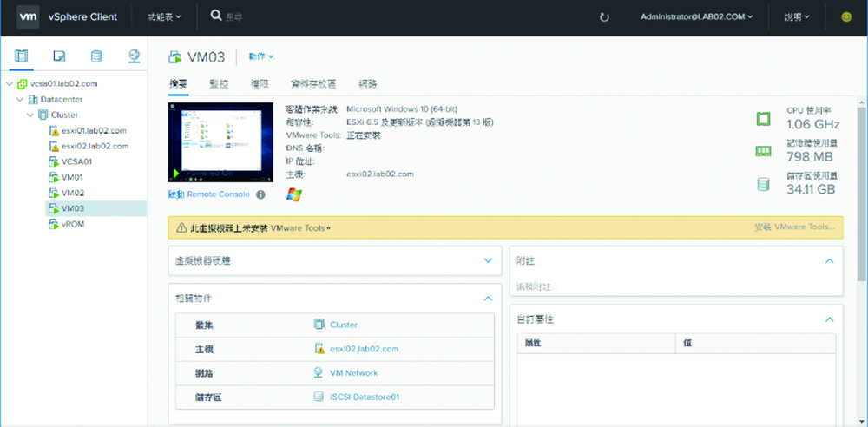
Task: Click the 屬性 column header
Action: (596, 343)
